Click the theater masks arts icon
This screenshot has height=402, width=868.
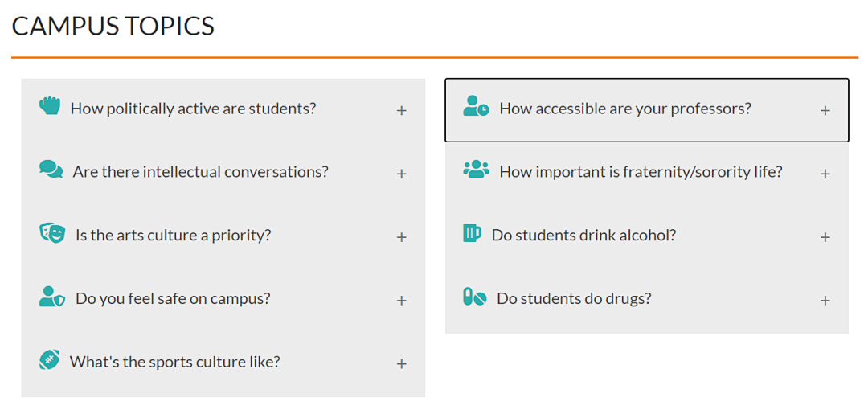point(52,233)
